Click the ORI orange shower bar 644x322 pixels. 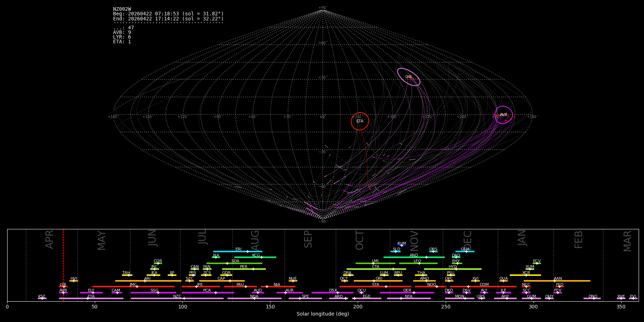tap(378, 281)
